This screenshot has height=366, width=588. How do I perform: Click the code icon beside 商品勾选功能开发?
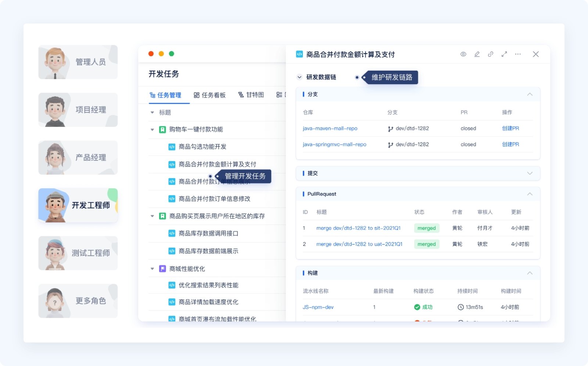[x=172, y=147]
